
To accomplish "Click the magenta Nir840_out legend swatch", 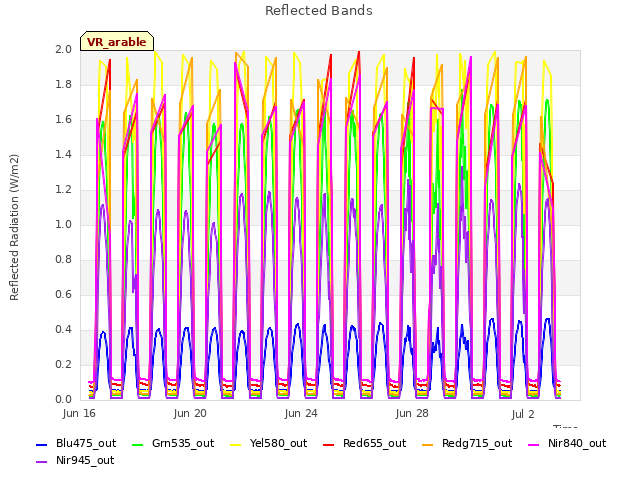I will click(533, 445).
